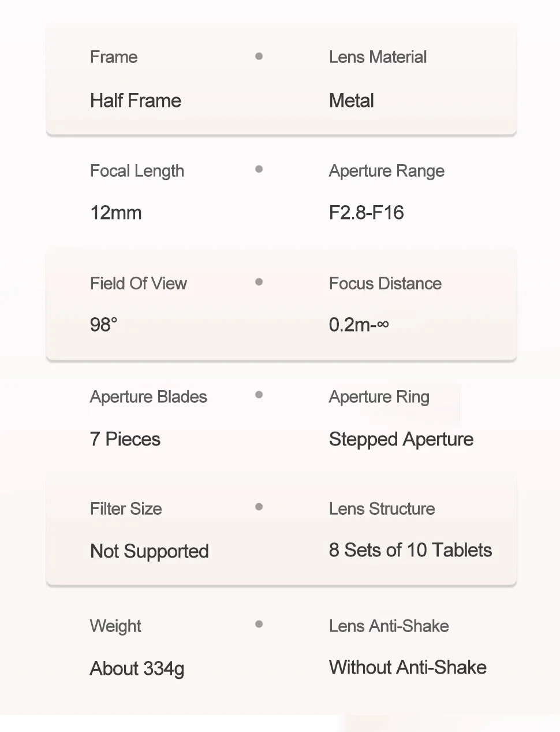Click the F2.8-F16 aperture range value
The height and width of the screenshot is (732, 560).
coord(366,213)
